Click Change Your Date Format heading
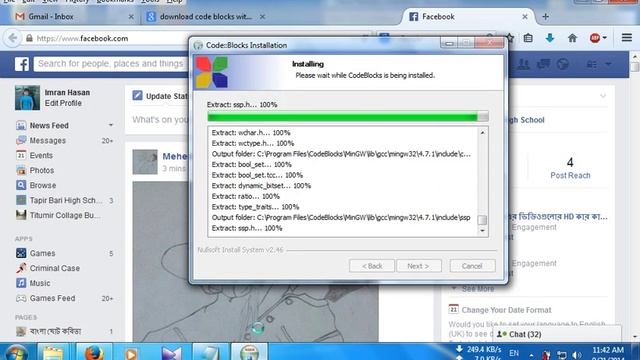The height and width of the screenshot is (360, 640). [506, 310]
